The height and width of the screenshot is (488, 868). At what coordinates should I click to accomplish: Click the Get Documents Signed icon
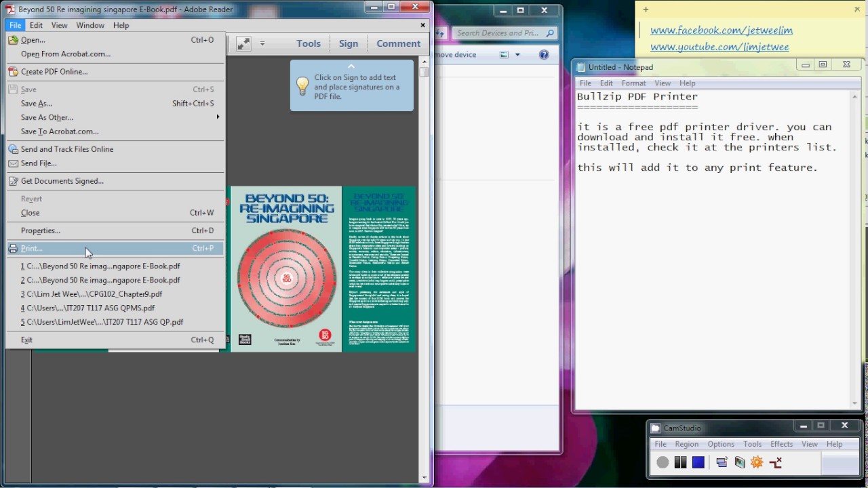[x=14, y=181]
